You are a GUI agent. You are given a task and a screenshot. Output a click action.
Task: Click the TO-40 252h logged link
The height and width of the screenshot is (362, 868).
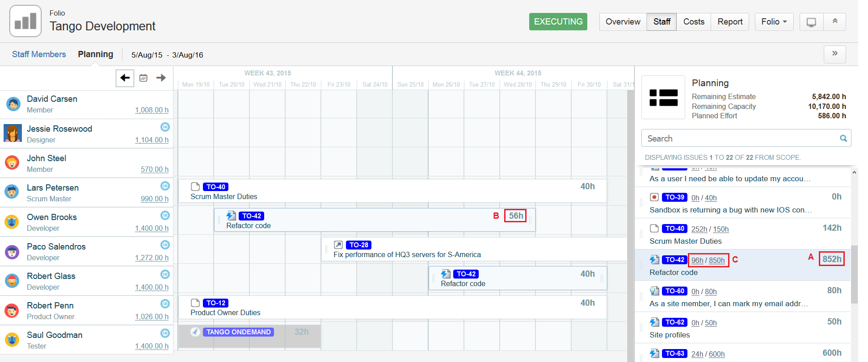click(x=699, y=229)
